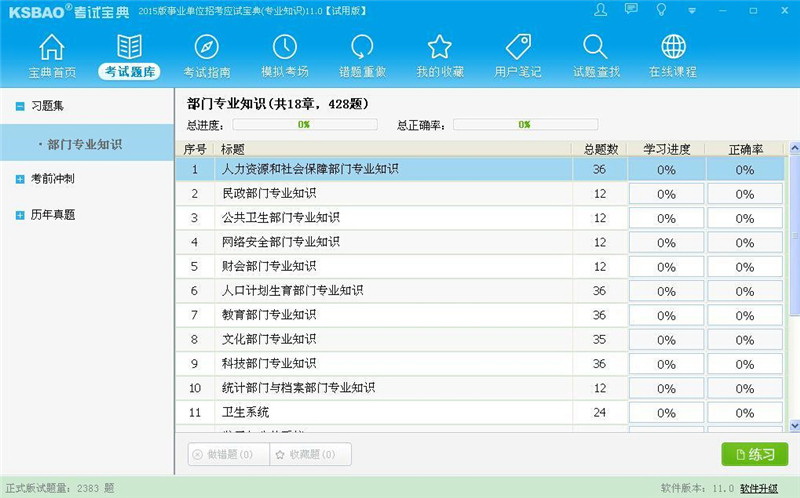
Task: Click the lightbulb tips icon in title bar
Action: (661, 10)
